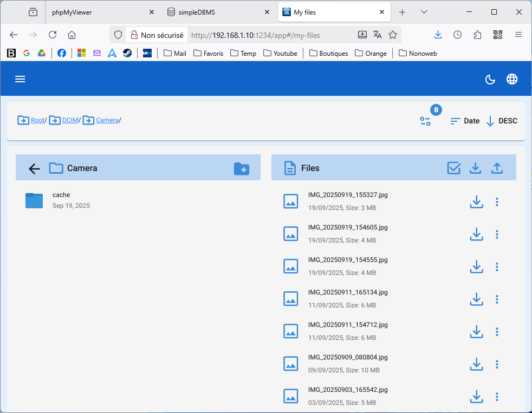Switch to the simpleDBMS tab

point(197,12)
